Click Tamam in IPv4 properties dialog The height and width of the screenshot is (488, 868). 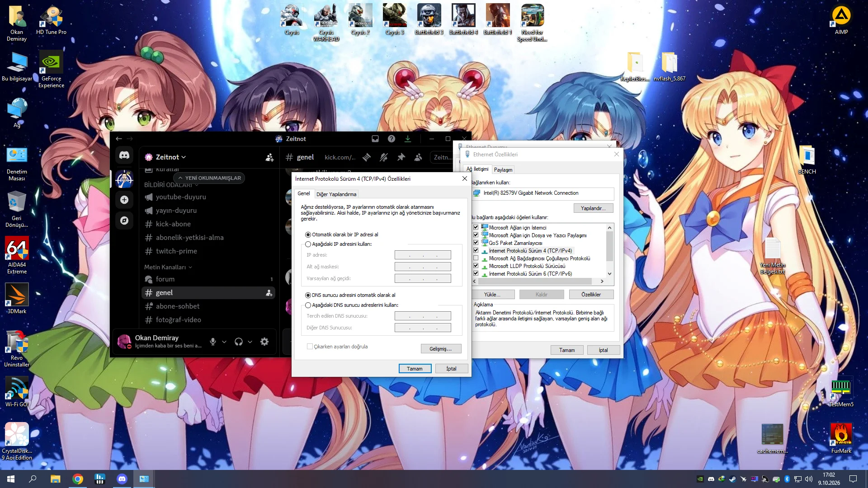coord(415,369)
